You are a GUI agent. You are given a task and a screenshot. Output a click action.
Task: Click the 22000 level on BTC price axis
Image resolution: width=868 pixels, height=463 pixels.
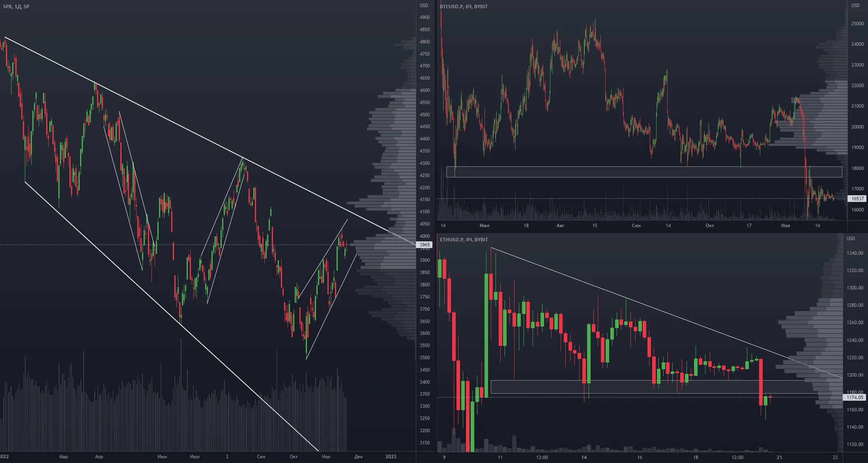coord(858,86)
